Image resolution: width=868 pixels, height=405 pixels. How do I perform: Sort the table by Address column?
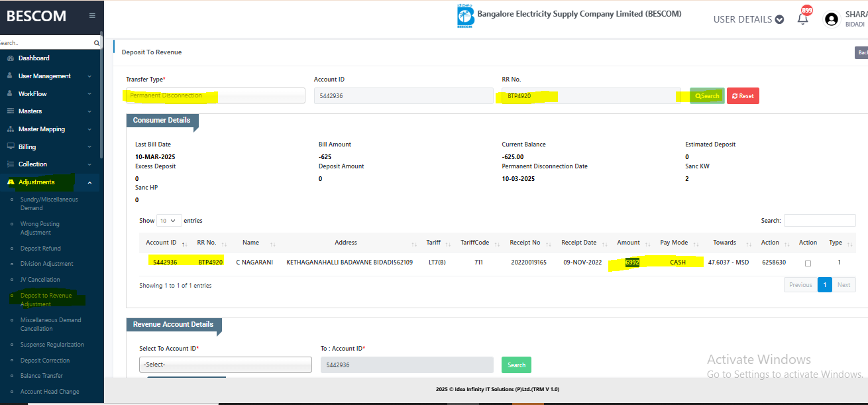350,243
